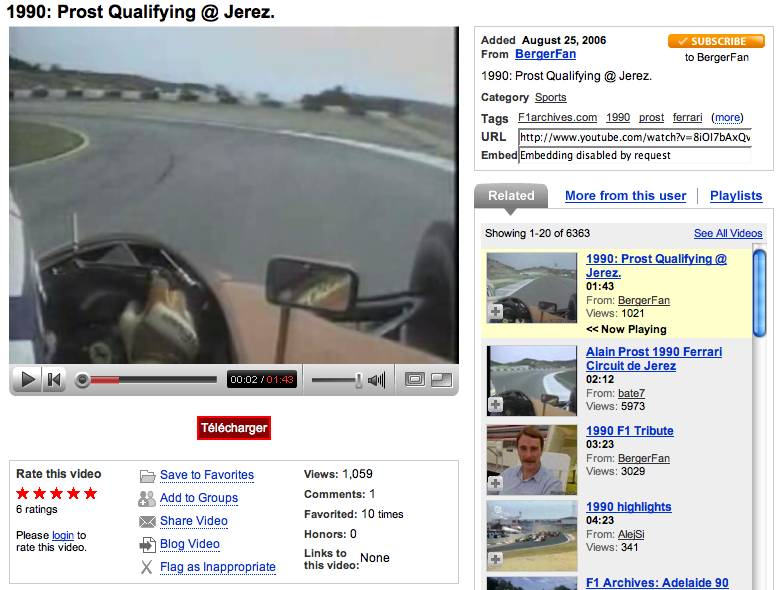Screen dimensions: 780x590
Task: Switch to More from this user tab
Action: coord(625,196)
